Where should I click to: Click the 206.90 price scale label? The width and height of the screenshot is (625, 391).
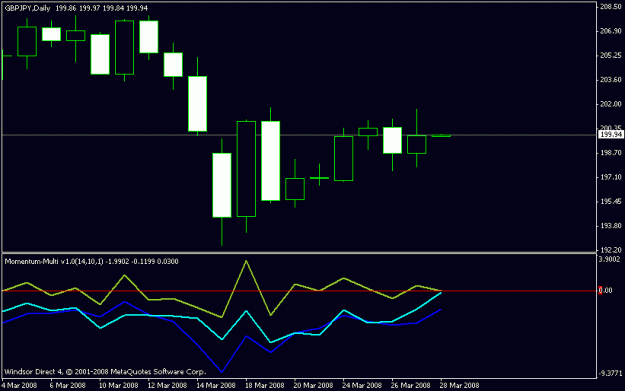click(x=611, y=31)
